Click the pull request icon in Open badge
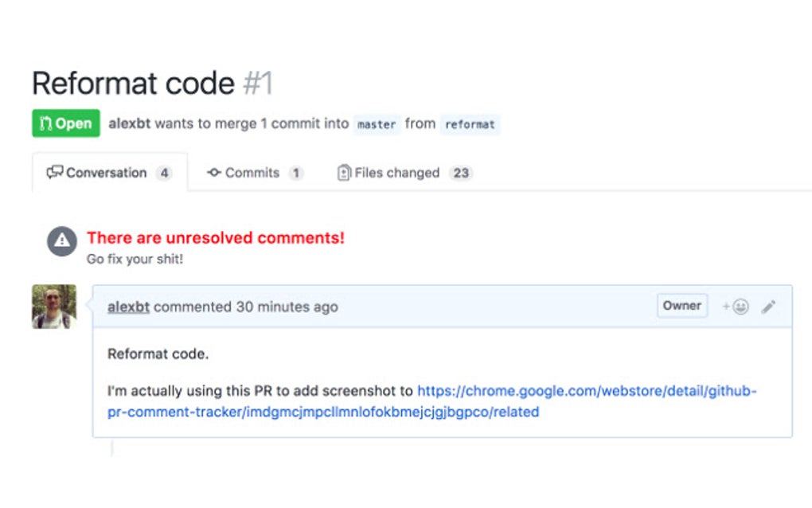This screenshot has height=508, width=812. pyautogui.click(x=45, y=124)
